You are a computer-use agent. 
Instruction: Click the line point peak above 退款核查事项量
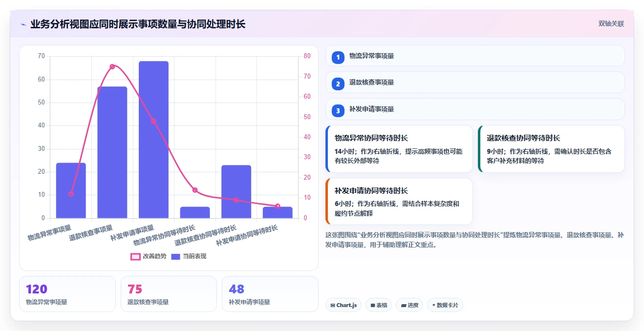[x=112, y=66]
